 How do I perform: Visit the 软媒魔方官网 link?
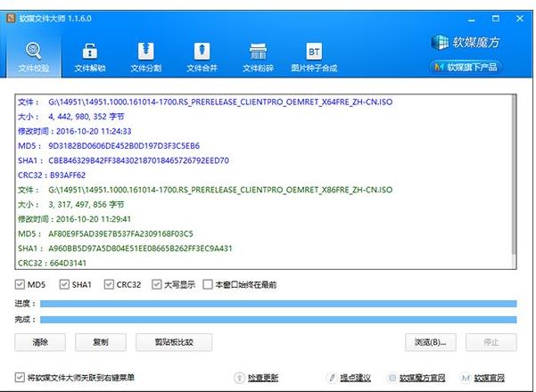[423, 378]
